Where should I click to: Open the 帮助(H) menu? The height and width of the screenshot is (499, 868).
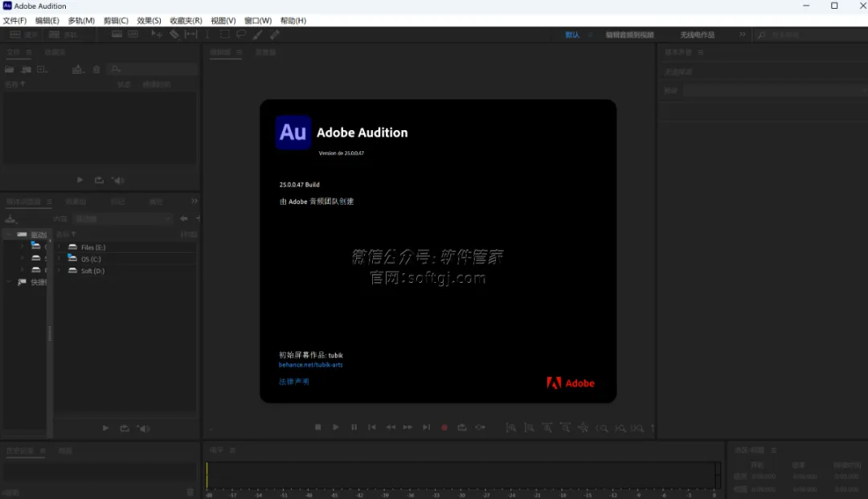tap(293, 20)
